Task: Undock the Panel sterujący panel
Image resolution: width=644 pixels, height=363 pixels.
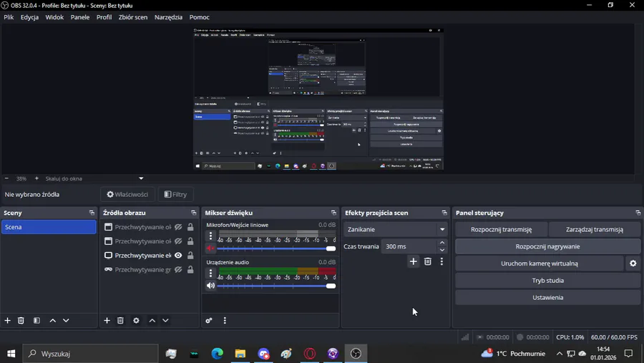Action: click(638, 213)
